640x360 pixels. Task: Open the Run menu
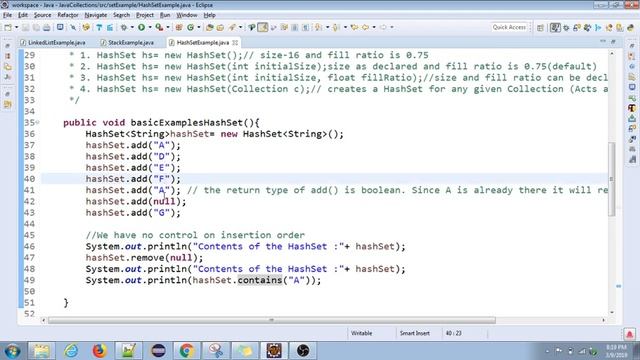(165, 15)
